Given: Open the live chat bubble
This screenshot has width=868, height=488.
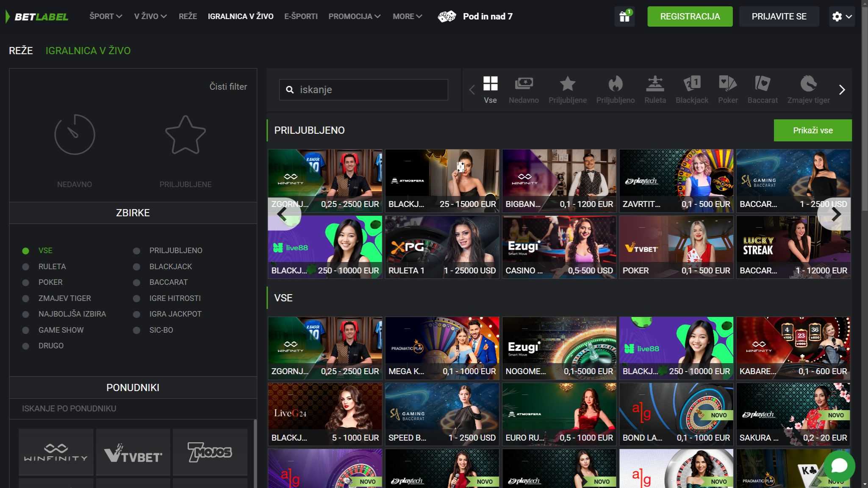Looking at the screenshot, I should [x=839, y=466].
